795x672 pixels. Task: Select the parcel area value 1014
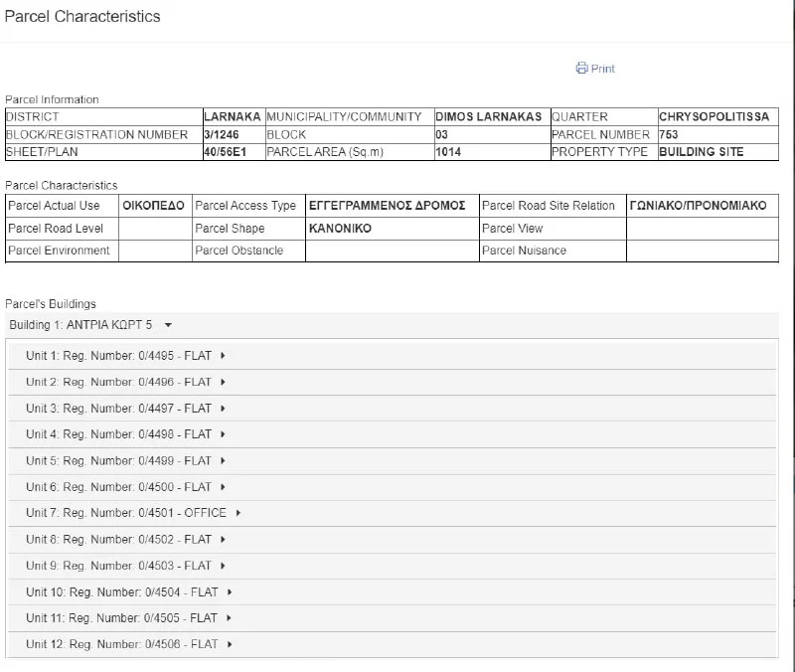click(x=448, y=152)
